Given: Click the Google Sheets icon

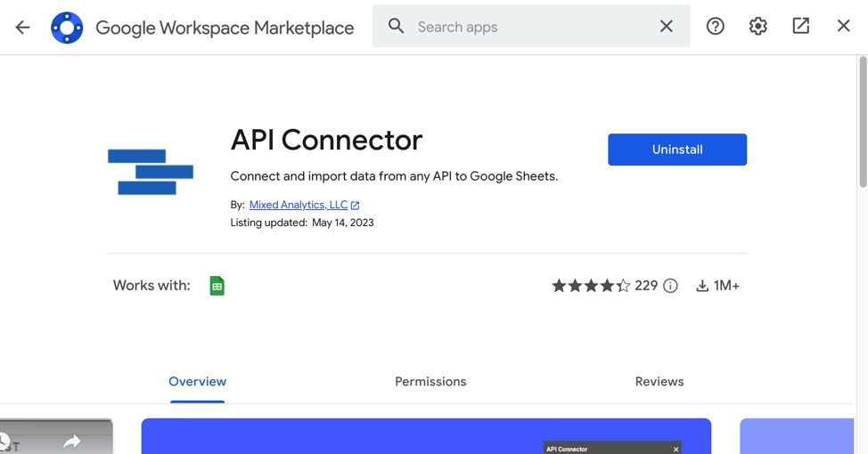Looking at the screenshot, I should 217,286.
